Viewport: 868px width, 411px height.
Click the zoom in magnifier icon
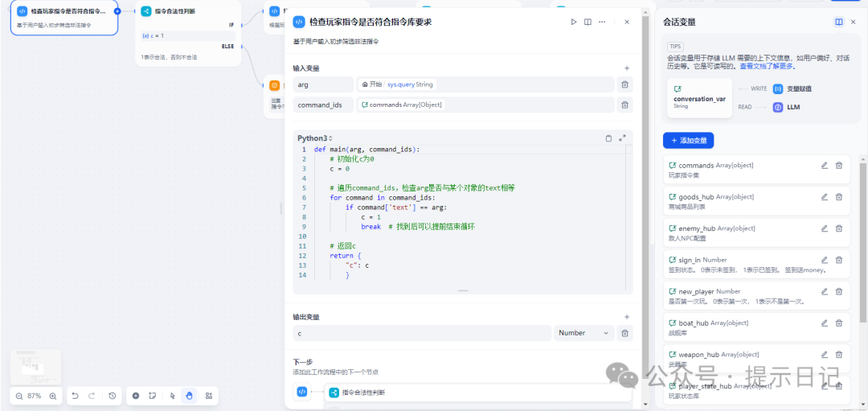tap(53, 396)
